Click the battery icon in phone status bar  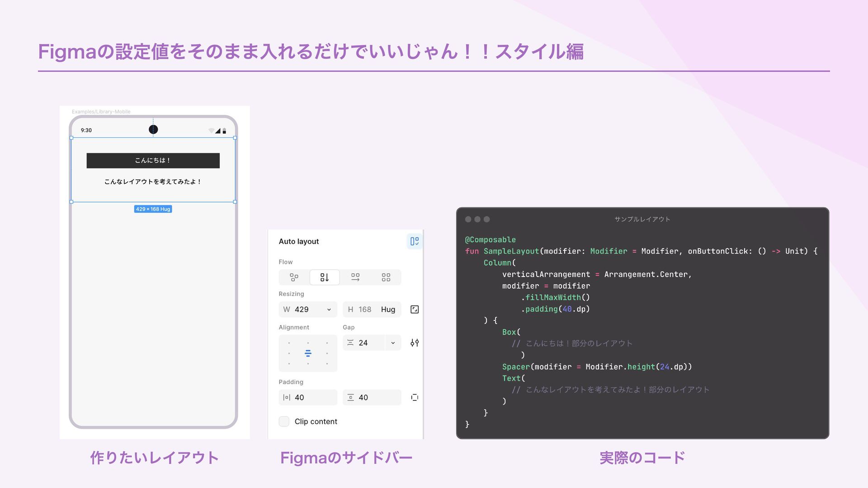tap(224, 131)
